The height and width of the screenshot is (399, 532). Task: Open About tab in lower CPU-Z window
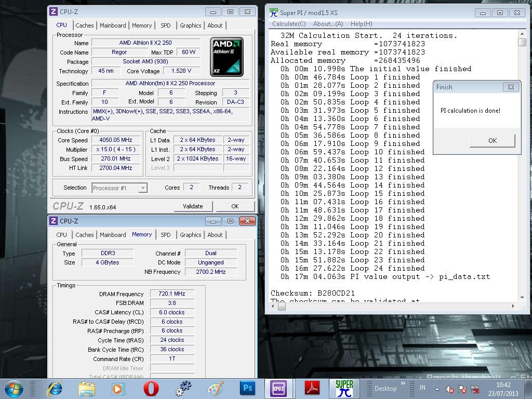tap(215, 235)
